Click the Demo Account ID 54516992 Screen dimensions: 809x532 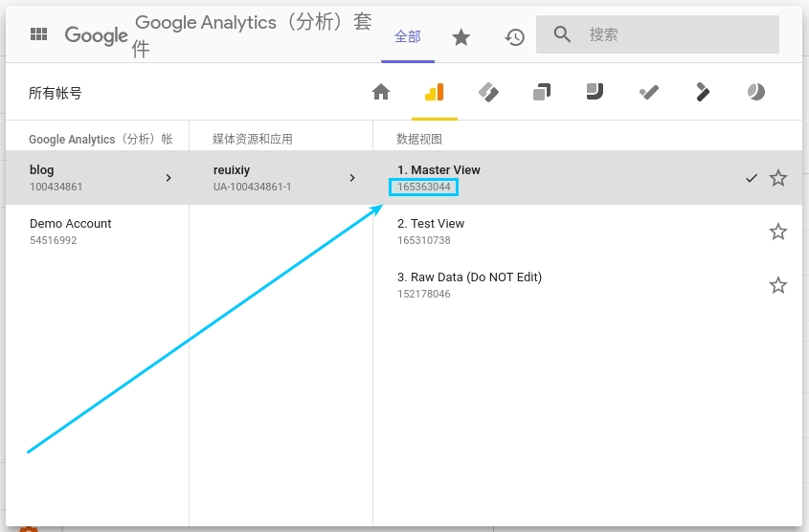coord(54,240)
